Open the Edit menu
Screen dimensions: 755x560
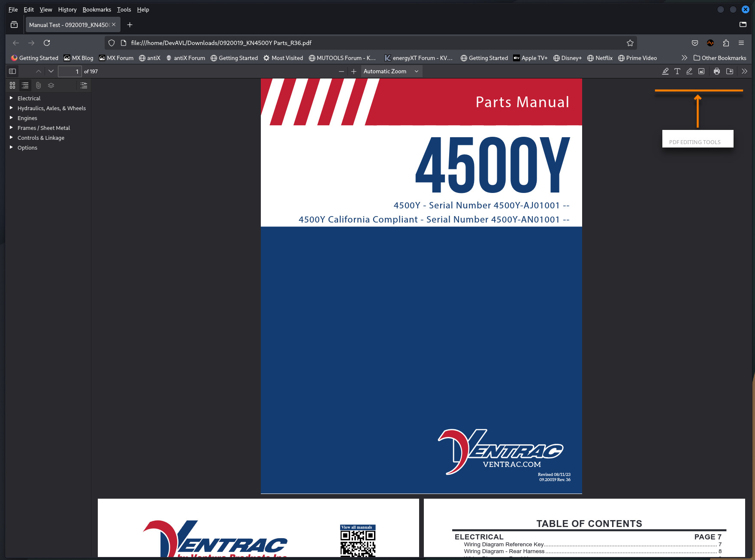pos(29,9)
